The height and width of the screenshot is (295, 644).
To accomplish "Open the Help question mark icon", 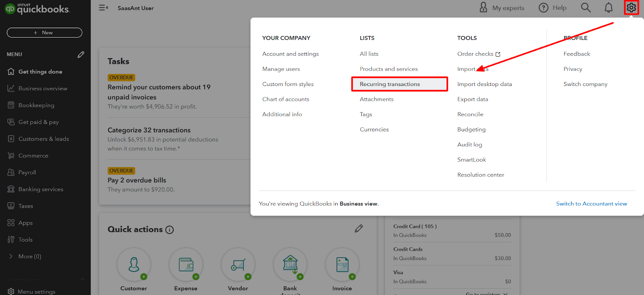I will coord(543,8).
